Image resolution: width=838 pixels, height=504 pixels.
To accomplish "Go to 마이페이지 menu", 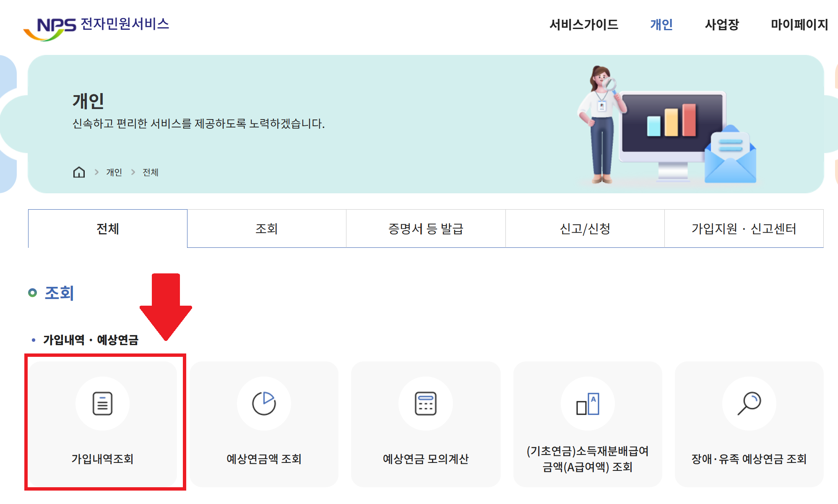I will (x=799, y=25).
